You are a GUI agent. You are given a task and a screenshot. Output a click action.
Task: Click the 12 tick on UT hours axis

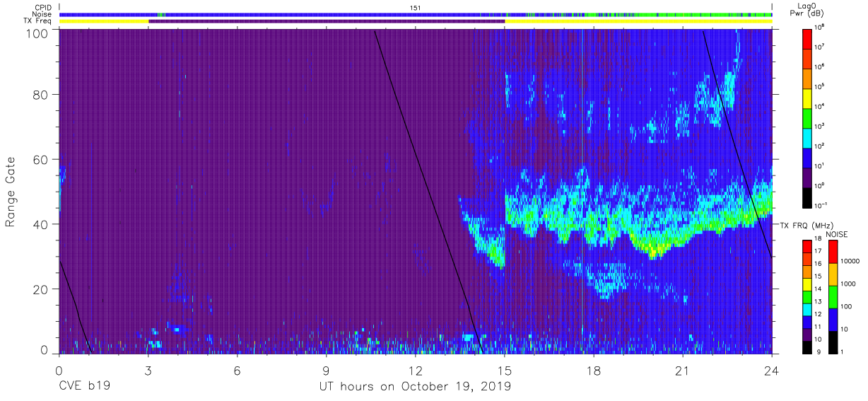click(x=416, y=371)
